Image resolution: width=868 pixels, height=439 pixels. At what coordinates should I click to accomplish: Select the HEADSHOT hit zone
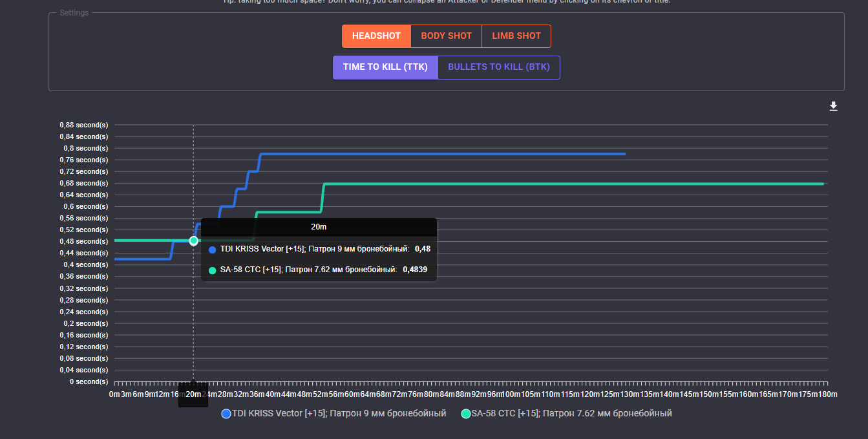[376, 36]
